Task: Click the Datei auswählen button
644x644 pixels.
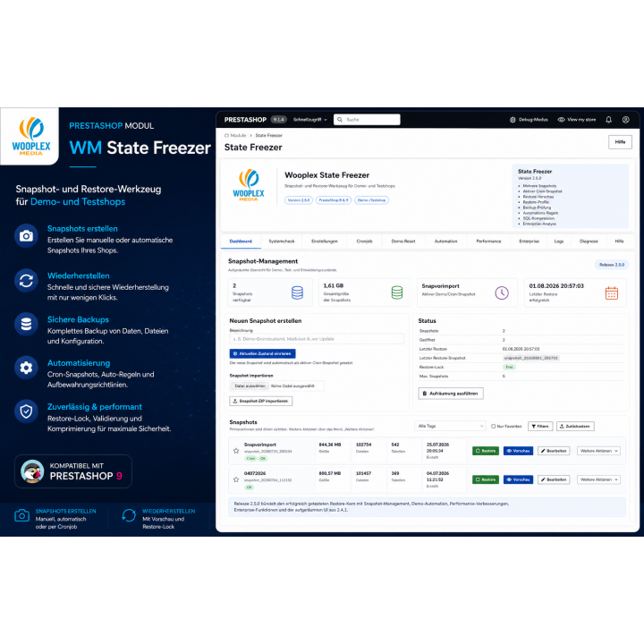Action: [250, 386]
